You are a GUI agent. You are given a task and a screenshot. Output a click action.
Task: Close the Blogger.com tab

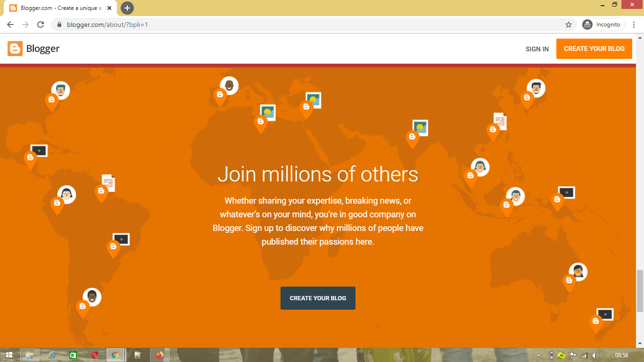point(110,8)
